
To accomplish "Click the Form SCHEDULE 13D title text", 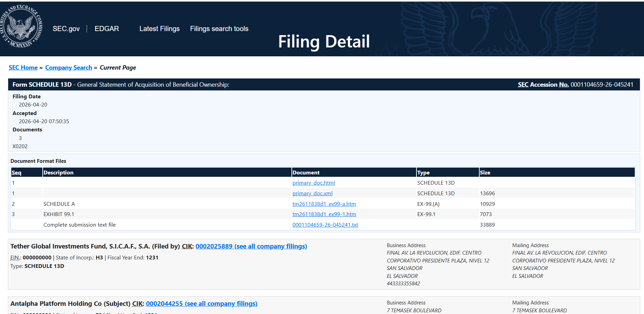I will [x=42, y=85].
